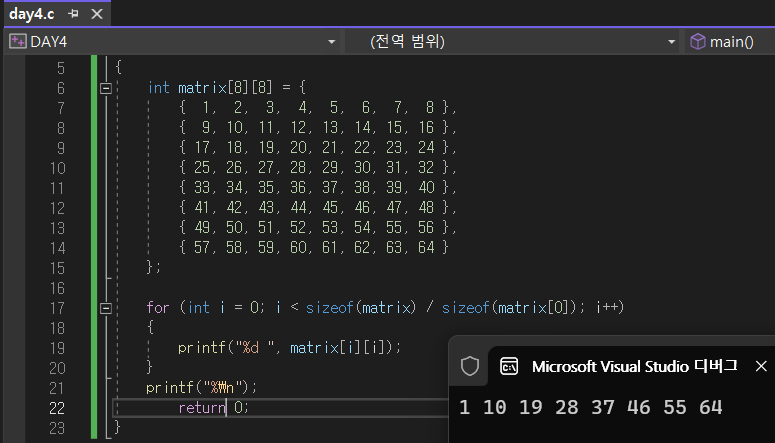Click printf on line 19
The image size is (775, 443).
pyautogui.click(x=202, y=348)
